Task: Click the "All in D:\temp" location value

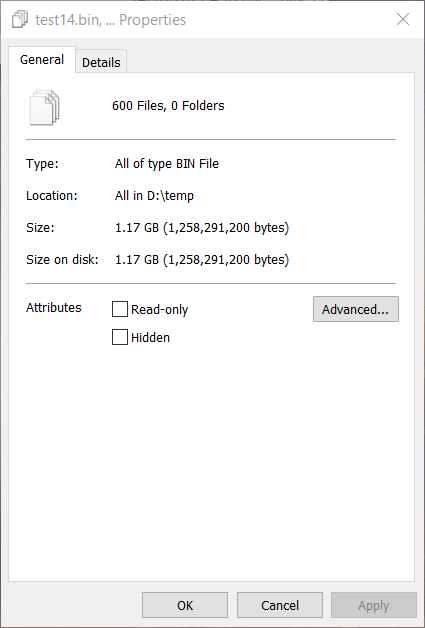Action: [154, 196]
